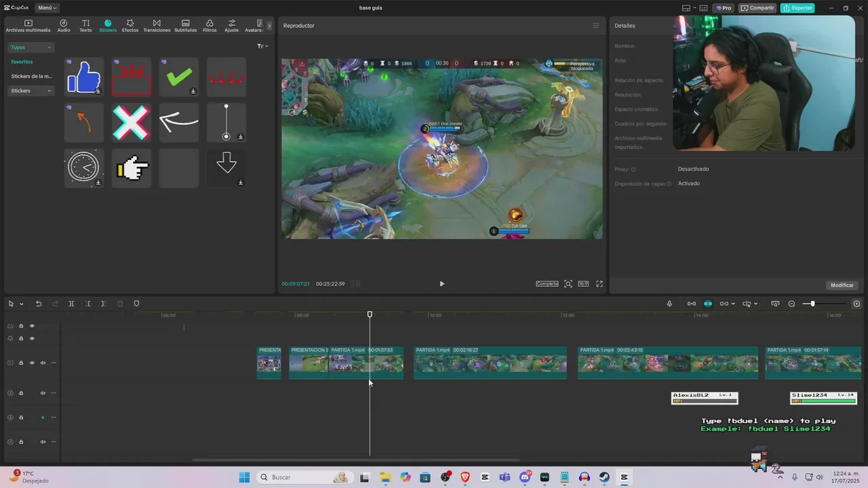This screenshot has width=868, height=488.
Task: Pick the curved white arrow sticker
Action: 179,123
